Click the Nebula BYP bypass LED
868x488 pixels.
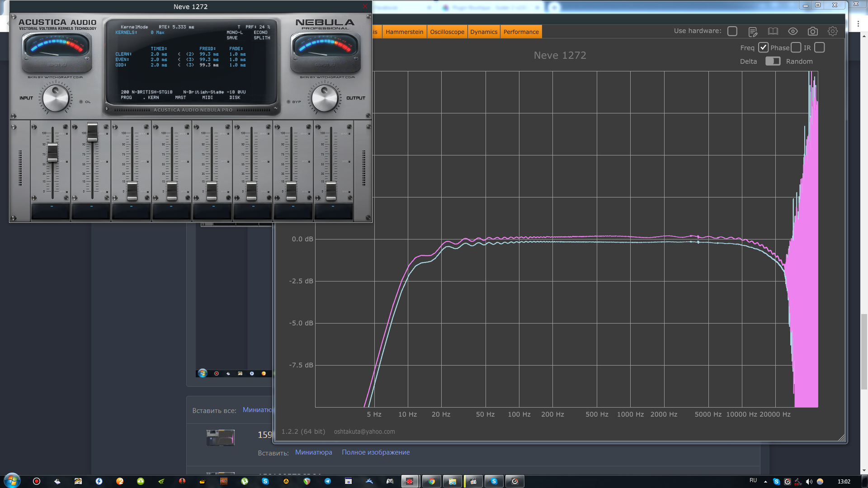[288, 102]
